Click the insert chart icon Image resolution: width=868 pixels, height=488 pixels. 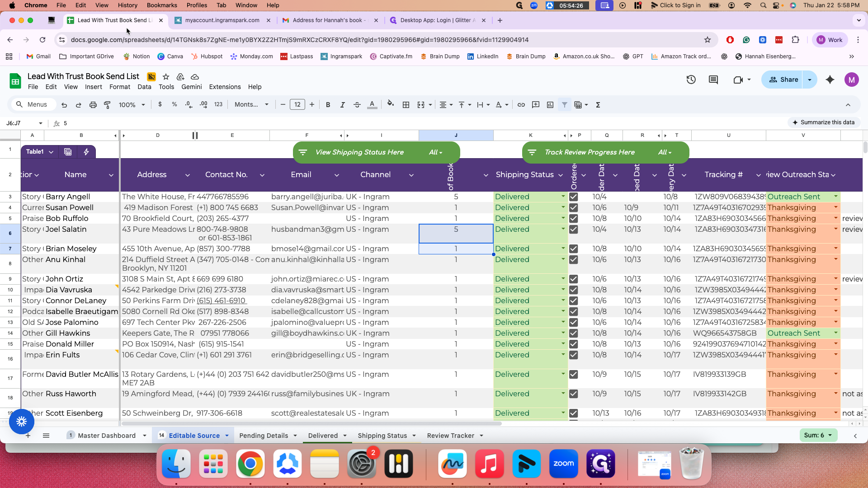click(x=550, y=105)
